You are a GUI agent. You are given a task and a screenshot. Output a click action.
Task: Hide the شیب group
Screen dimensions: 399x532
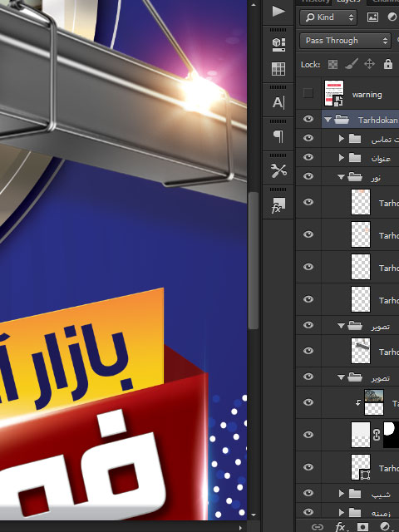click(x=308, y=493)
